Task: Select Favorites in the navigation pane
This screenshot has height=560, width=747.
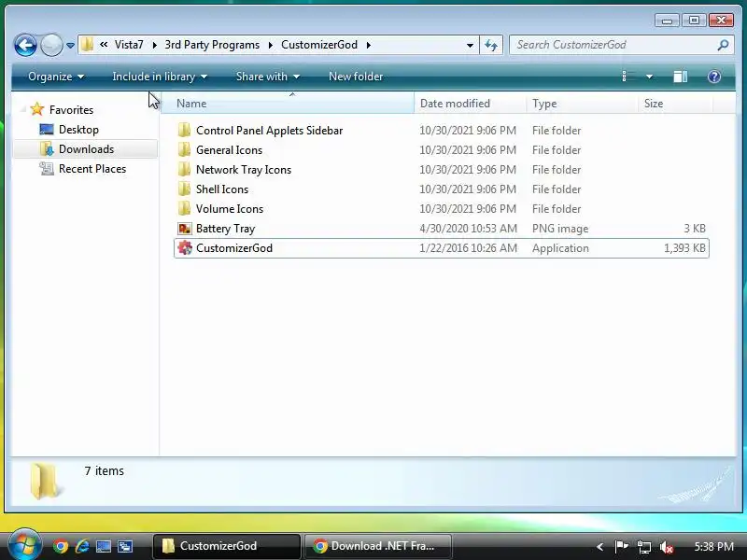Action: point(72,110)
